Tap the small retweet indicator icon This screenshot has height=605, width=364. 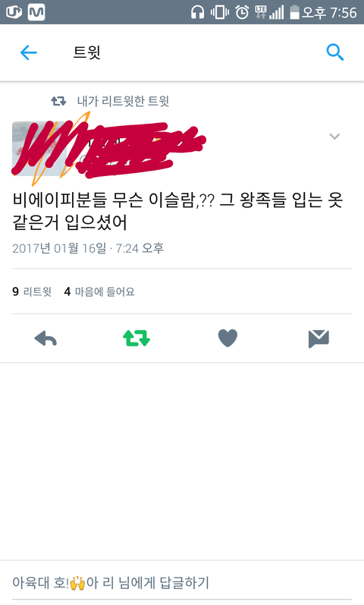[x=58, y=102]
